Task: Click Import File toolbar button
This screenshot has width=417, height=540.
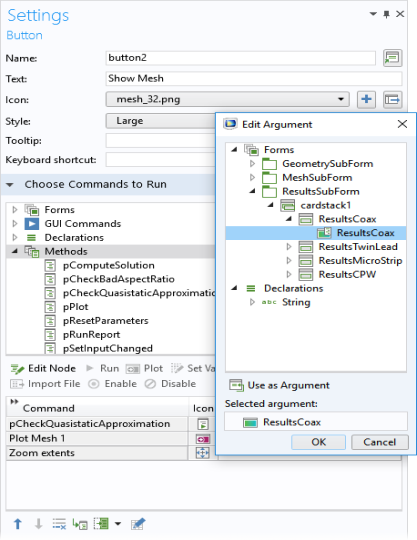Action: [45, 384]
